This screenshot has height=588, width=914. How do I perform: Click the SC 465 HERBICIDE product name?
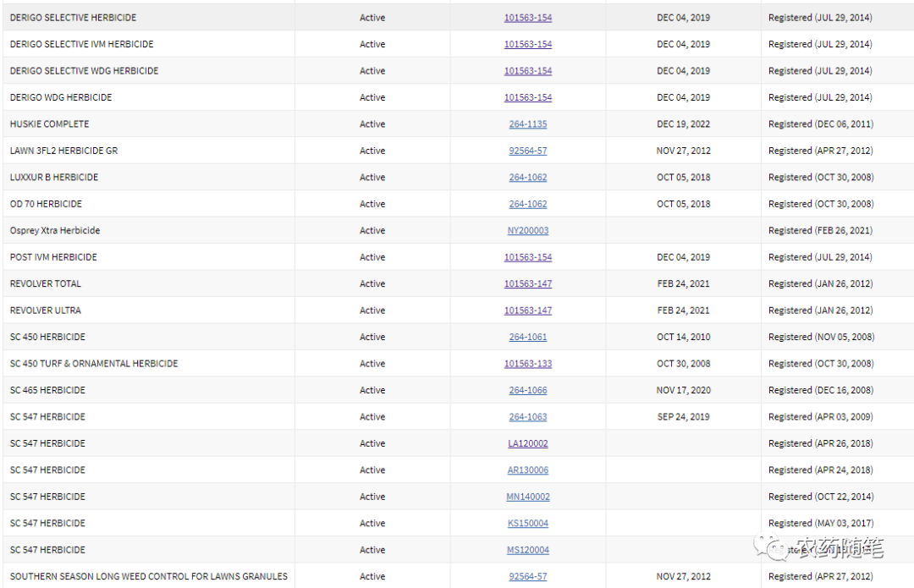(x=47, y=390)
